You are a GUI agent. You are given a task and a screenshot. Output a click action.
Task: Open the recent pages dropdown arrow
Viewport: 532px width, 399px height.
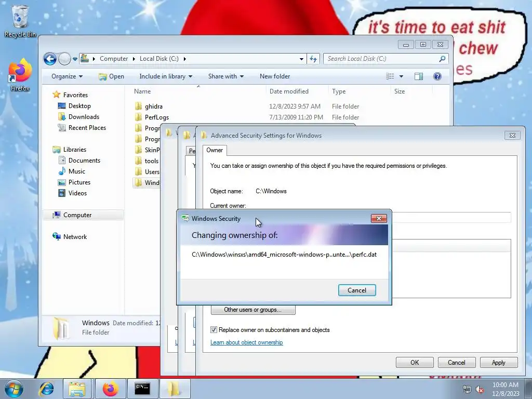[75, 59]
